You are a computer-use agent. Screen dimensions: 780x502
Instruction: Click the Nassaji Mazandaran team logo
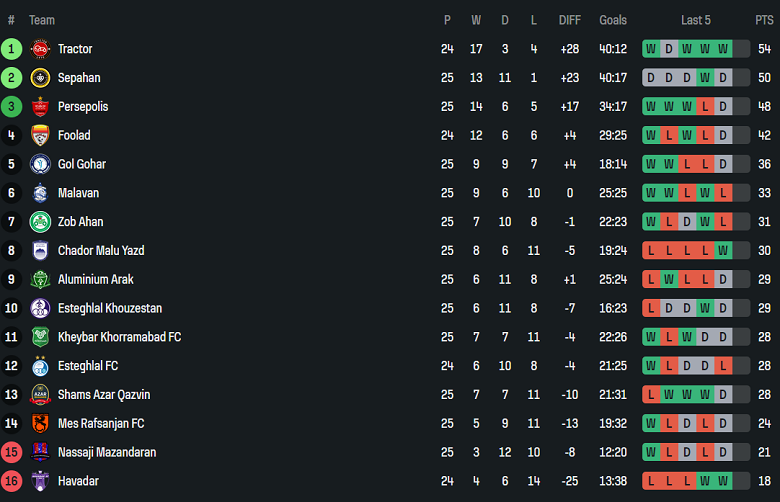[x=40, y=452]
